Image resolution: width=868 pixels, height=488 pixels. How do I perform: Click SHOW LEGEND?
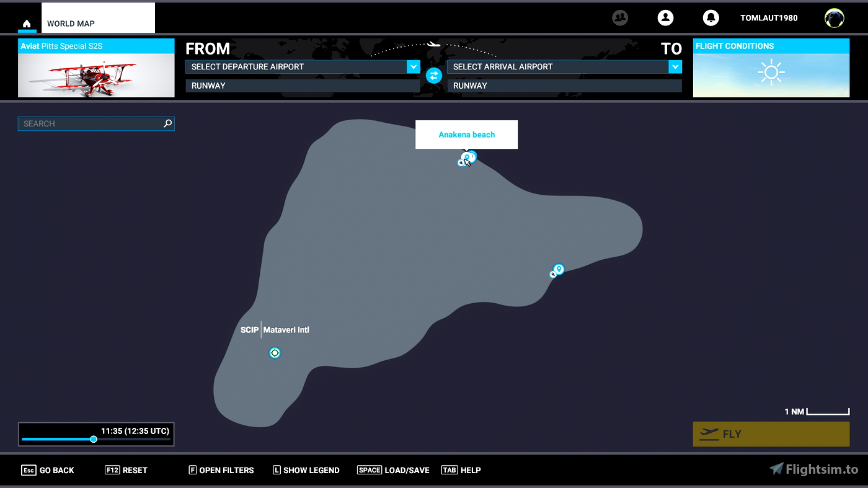pos(306,470)
